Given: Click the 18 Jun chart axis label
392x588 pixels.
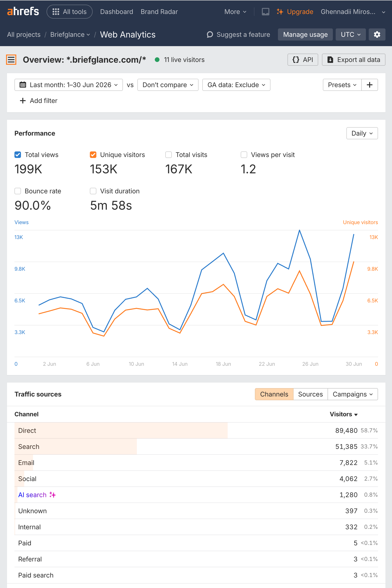Looking at the screenshot, I should (223, 364).
